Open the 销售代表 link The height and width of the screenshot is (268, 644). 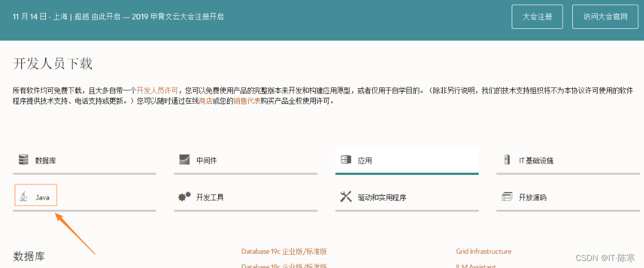247,101
